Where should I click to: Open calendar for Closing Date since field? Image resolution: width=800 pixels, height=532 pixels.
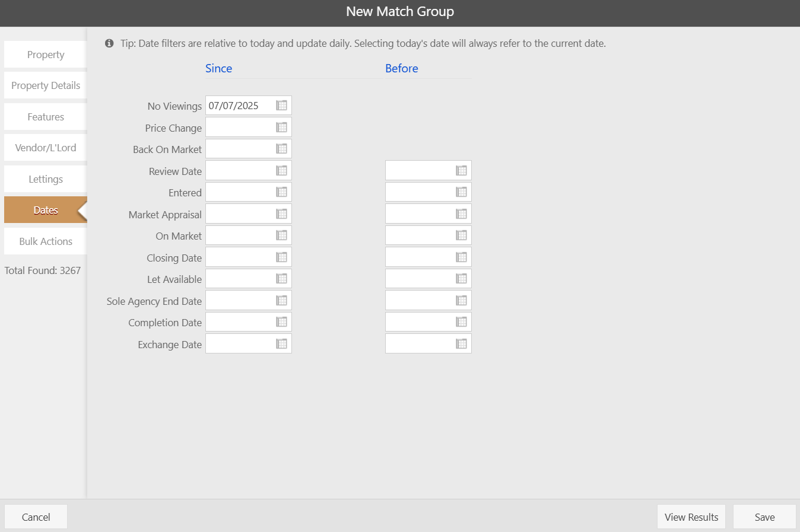[281, 257]
